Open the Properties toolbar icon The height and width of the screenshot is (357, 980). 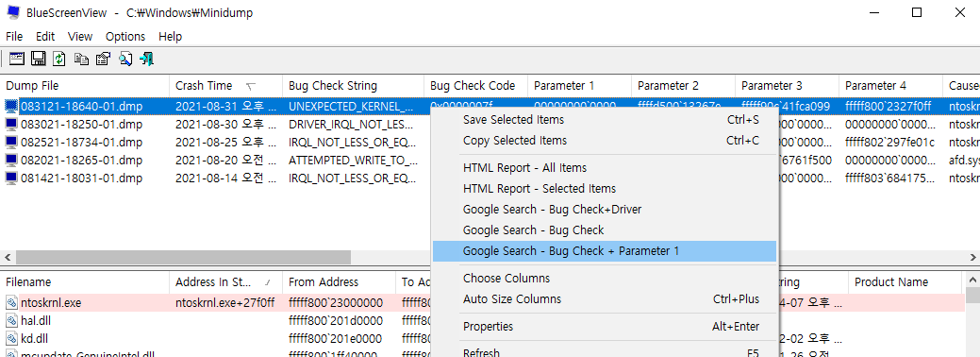[x=103, y=59]
